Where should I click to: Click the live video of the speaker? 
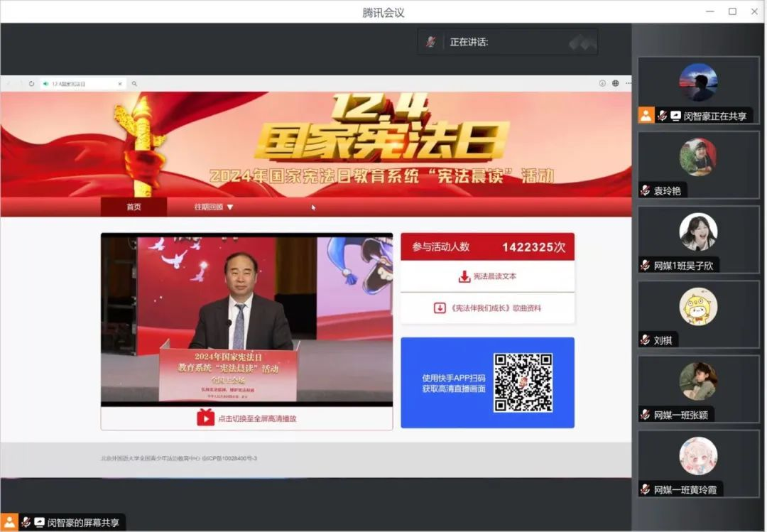(x=246, y=320)
